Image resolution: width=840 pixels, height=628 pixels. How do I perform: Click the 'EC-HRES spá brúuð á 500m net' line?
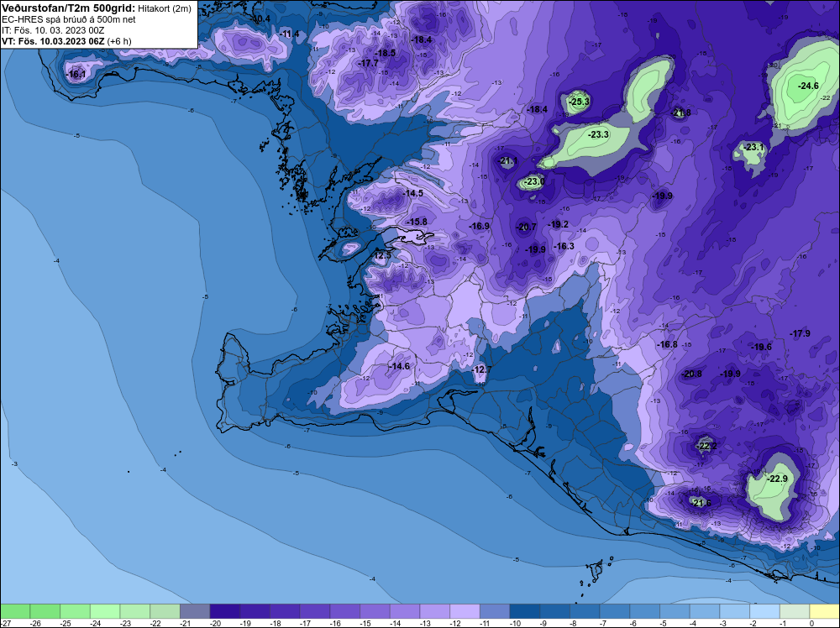tap(69, 19)
